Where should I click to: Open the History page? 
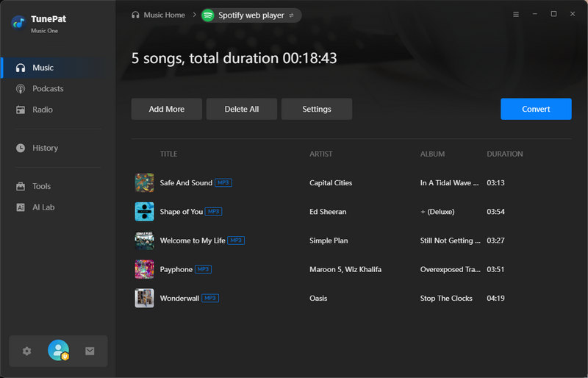(x=57, y=148)
